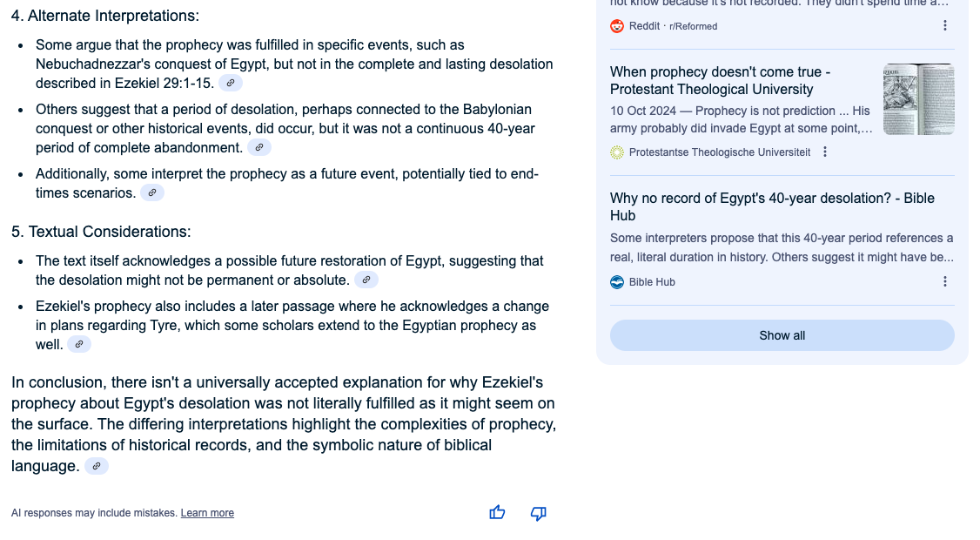Open 'When prophecy doesn't come true' article
This screenshot has height=540, width=980.
pyautogui.click(x=720, y=81)
